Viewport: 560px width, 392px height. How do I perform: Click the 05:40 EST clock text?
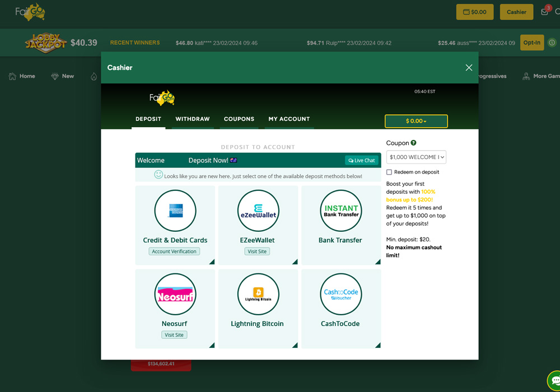tap(424, 91)
